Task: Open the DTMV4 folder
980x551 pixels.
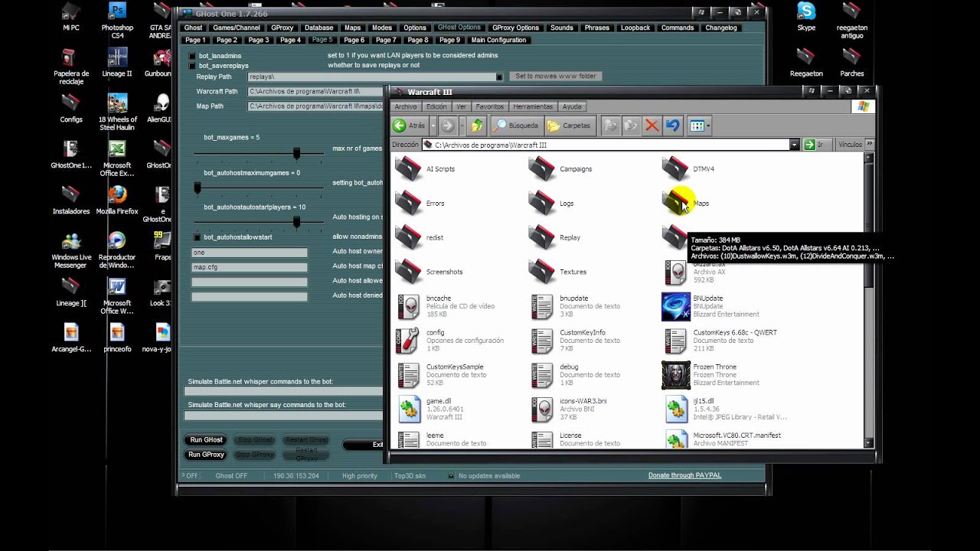Action: pyautogui.click(x=688, y=168)
